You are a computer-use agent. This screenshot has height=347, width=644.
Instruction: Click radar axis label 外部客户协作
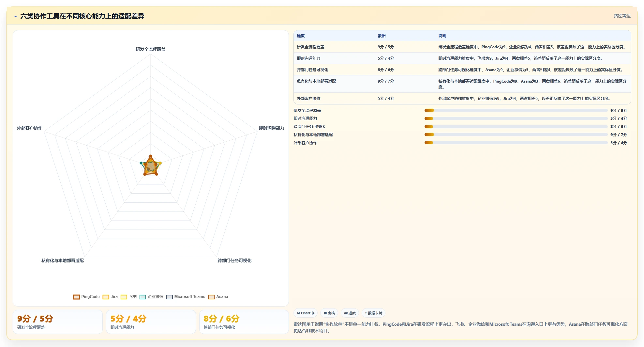[30, 128]
